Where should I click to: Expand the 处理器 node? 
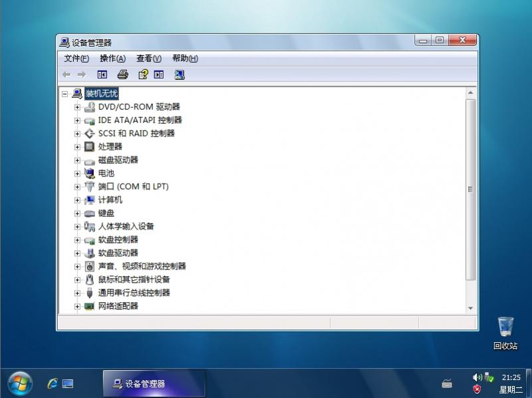[77, 147]
